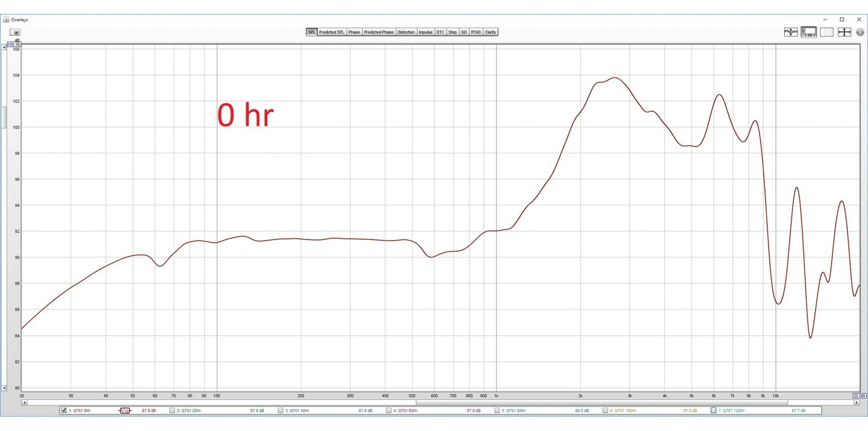Enable the Q701 100Hr trace
868x431 pixels.
click(605, 411)
